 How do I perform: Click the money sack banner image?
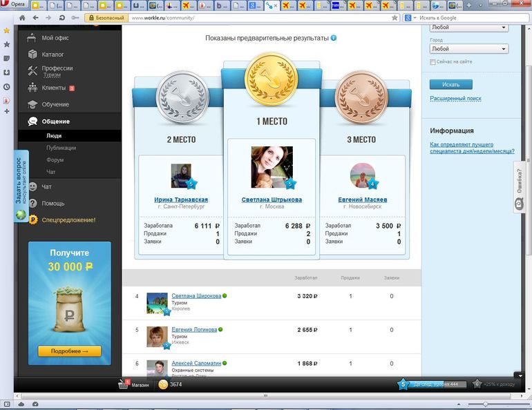pyautogui.click(x=70, y=309)
